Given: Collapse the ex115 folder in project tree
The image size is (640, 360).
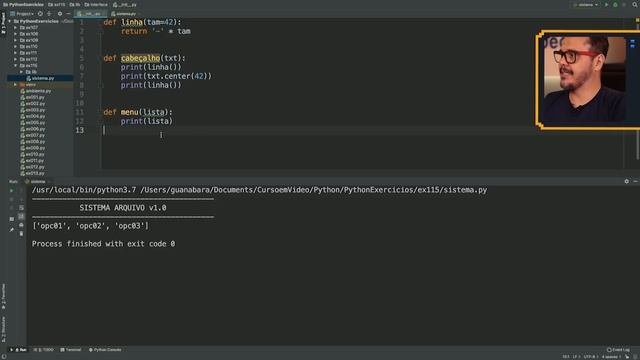Looking at the screenshot, I should 16,65.
